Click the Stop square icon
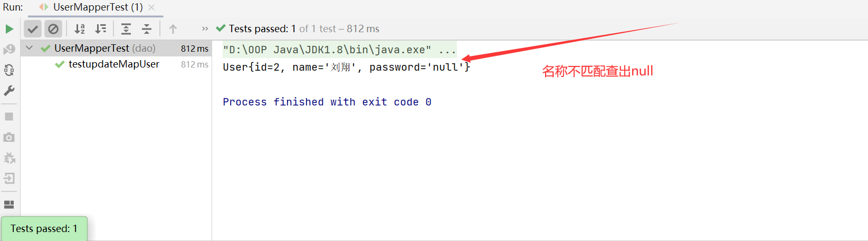The height and width of the screenshot is (241, 868). [9, 117]
